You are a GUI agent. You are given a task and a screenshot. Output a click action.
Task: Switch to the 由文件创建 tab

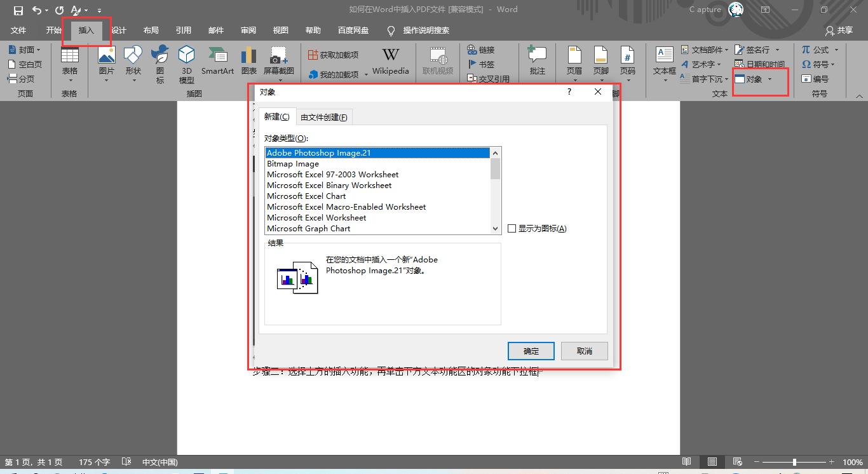(x=324, y=116)
